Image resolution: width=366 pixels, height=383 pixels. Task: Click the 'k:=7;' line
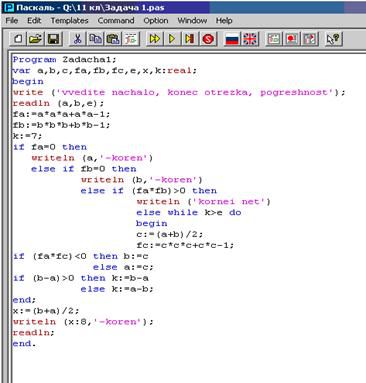(x=27, y=136)
